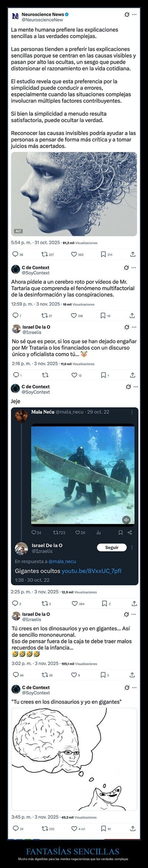Bookmark the Neuroscience News tweet
Image resolution: width=148 pixels, height=868 pixels.
(103, 254)
